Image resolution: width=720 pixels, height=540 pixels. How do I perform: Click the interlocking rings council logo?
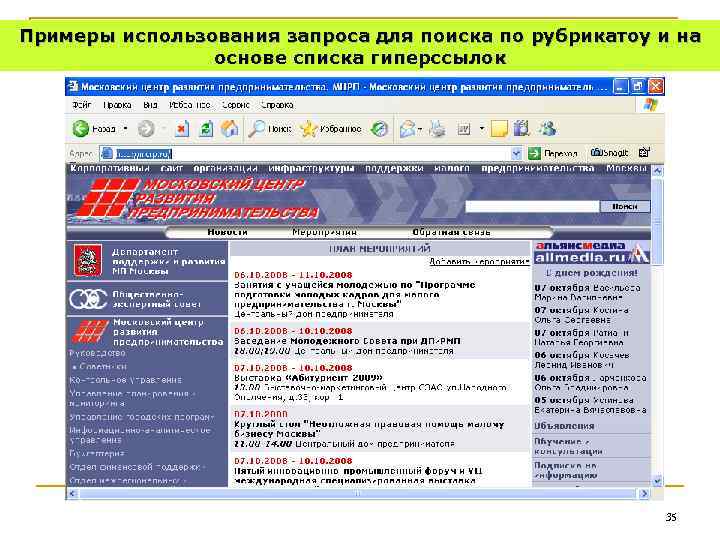click(88, 298)
